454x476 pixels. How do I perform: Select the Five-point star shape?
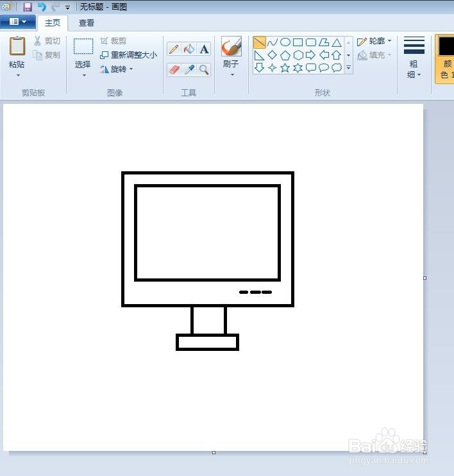tap(285, 68)
